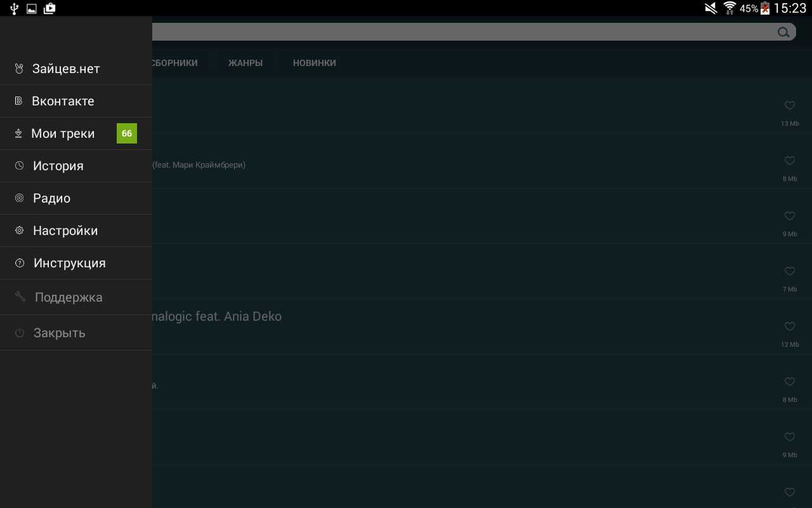Select the Сборники tab
This screenshot has width=812, height=508.
click(174, 63)
